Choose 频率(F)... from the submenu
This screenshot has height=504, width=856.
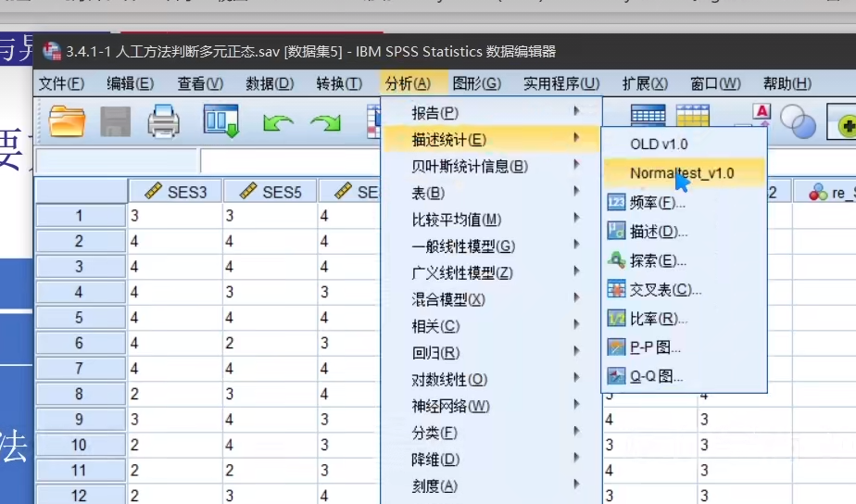click(x=684, y=203)
